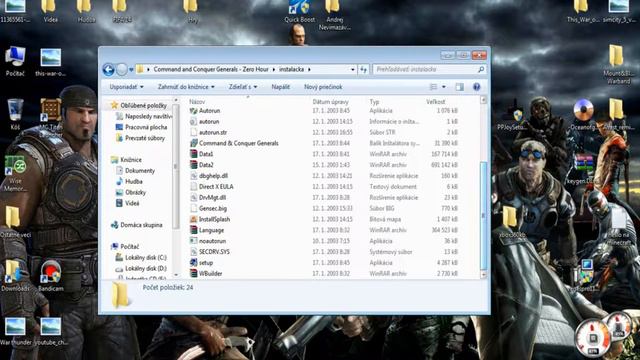
Task: Click the Zero Hour breadcrumb segment
Action: 211,69
